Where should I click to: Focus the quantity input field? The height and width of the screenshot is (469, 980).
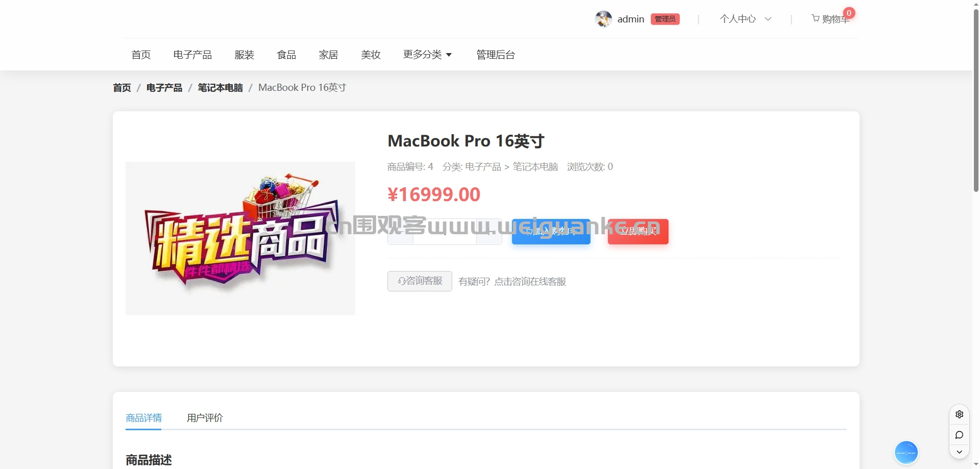tap(445, 232)
